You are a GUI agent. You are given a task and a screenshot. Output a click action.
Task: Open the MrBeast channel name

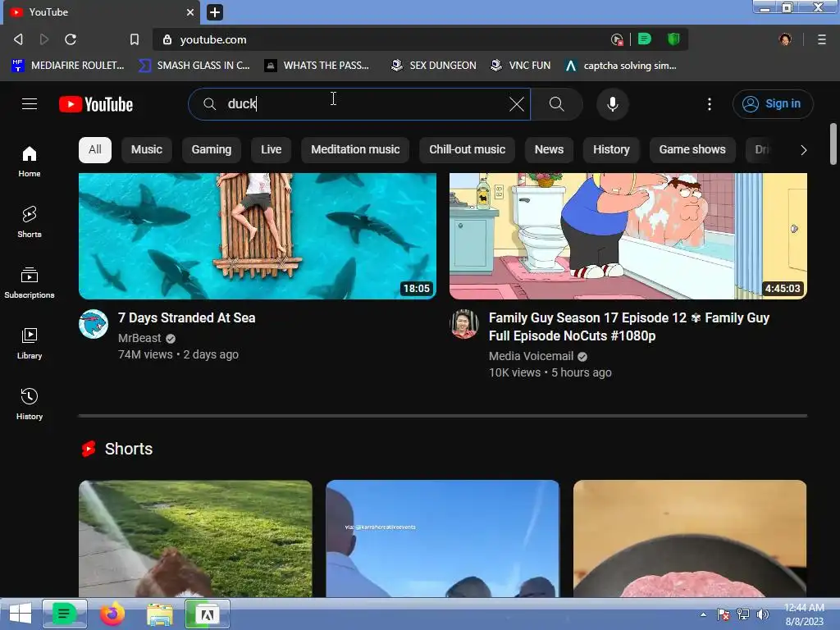coord(139,338)
